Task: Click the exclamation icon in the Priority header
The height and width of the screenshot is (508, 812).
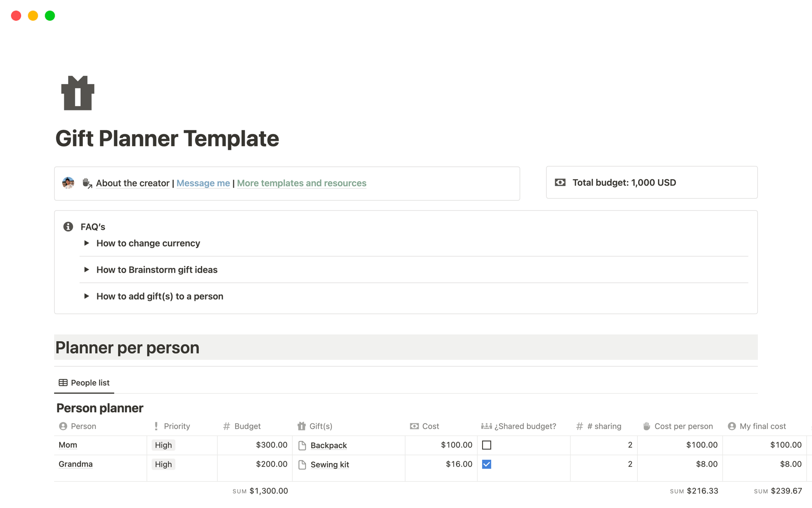Action: (x=156, y=426)
